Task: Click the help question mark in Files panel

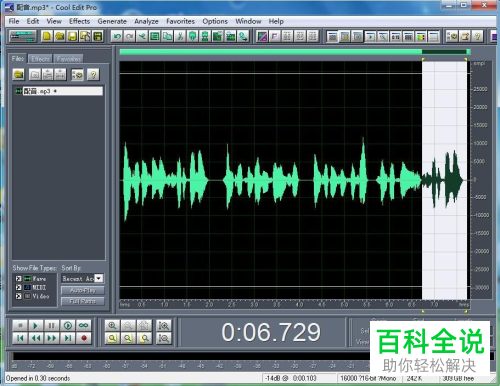Action: pos(93,74)
